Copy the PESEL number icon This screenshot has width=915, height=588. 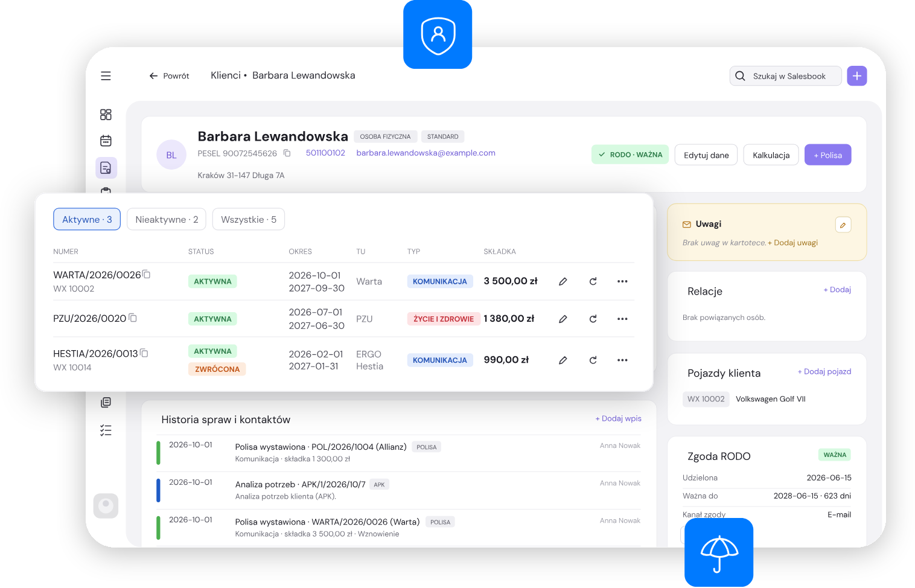coord(287,153)
